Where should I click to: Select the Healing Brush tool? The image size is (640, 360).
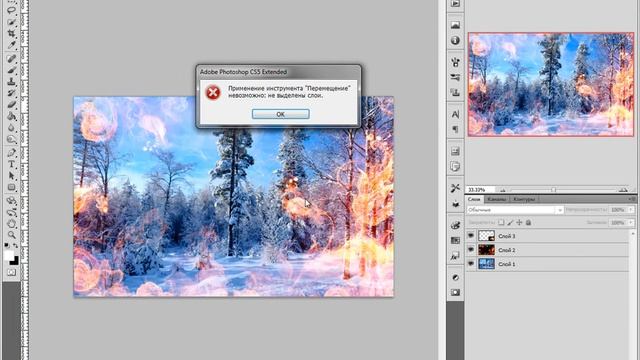click(x=11, y=58)
